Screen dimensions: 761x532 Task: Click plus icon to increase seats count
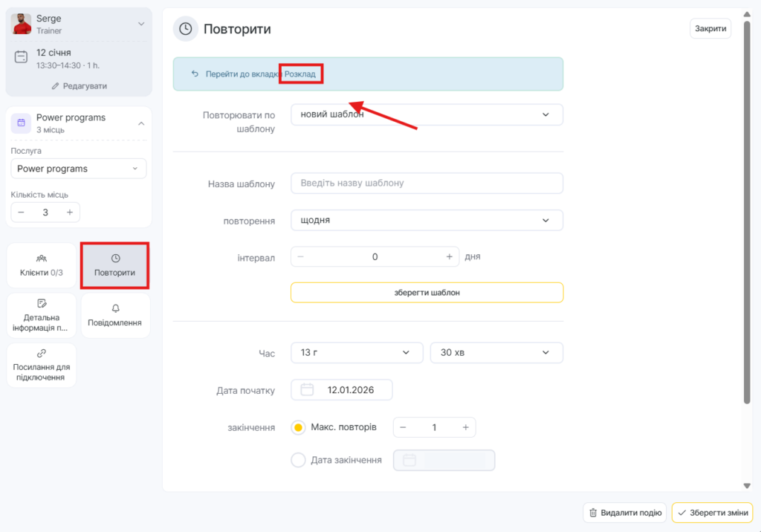[x=70, y=213]
